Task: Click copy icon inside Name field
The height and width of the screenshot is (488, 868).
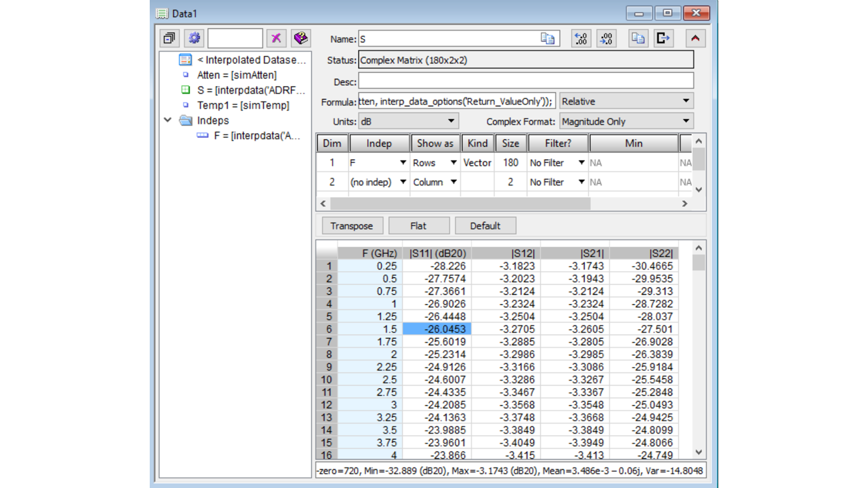Action: [547, 38]
